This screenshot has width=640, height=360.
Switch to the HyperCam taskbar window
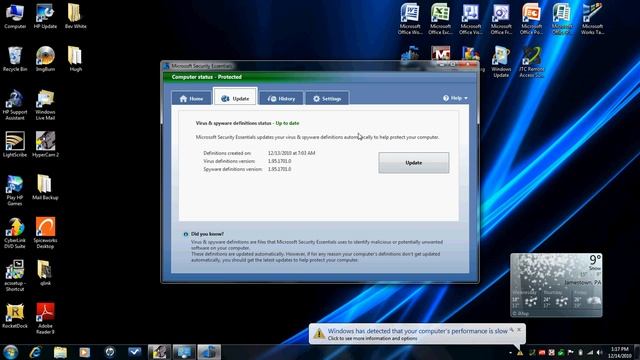pyautogui.click(x=159, y=352)
